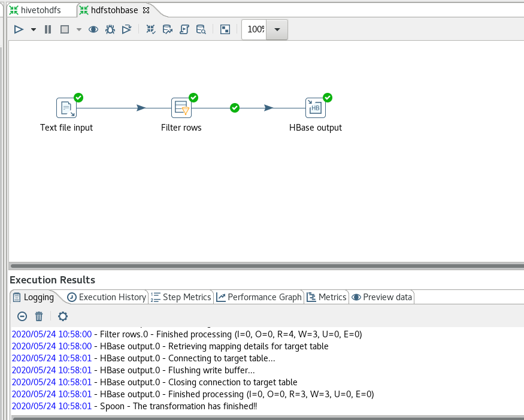Image resolution: width=524 pixels, height=420 pixels.
Task: Show the Performance Graph tab
Action: (259, 297)
